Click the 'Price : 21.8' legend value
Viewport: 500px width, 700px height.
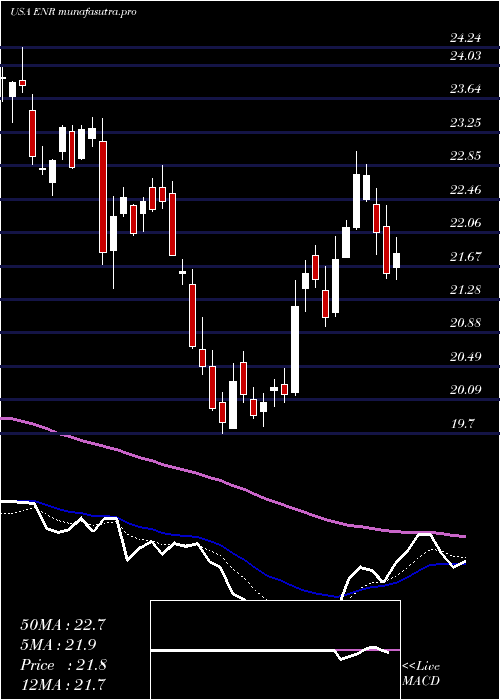(x=63, y=665)
